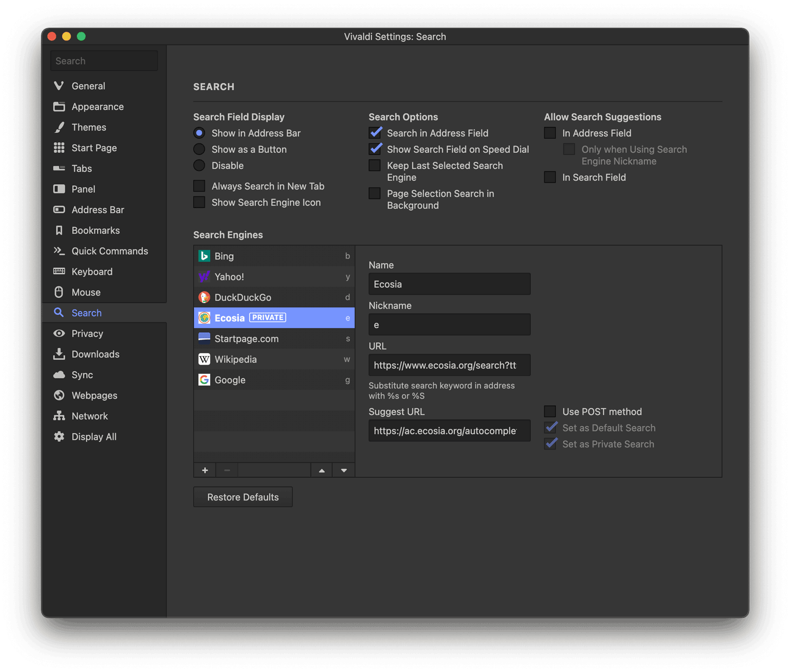This screenshot has height=672, width=790.
Task: Click the Panel icon in sidebar
Action: pos(59,189)
